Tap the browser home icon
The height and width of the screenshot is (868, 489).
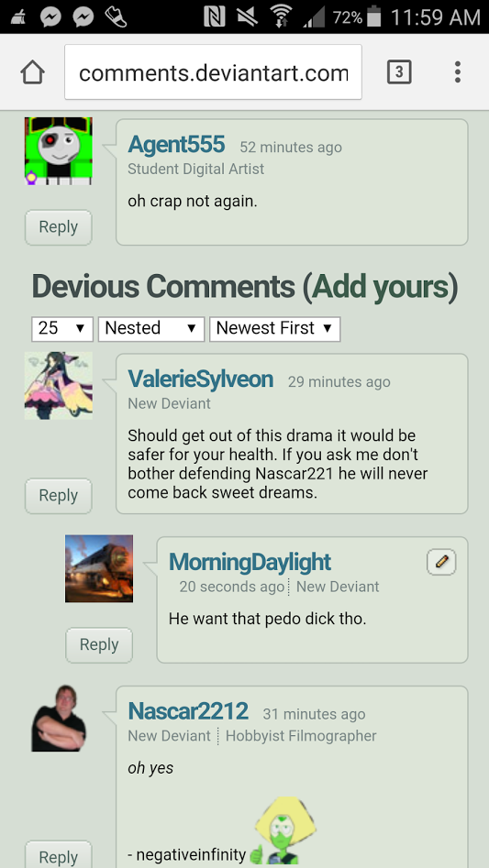(x=33, y=72)
